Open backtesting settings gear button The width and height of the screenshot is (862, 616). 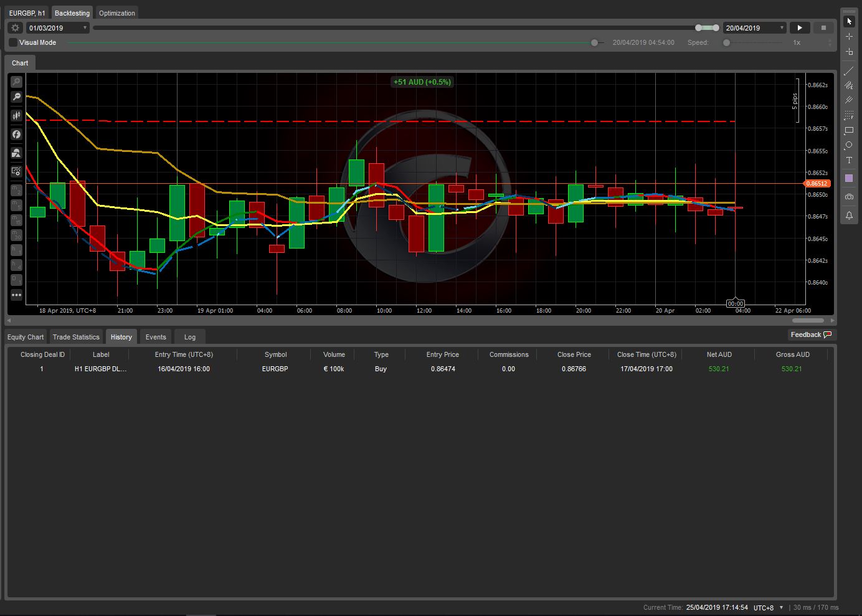tap(16, 28)
